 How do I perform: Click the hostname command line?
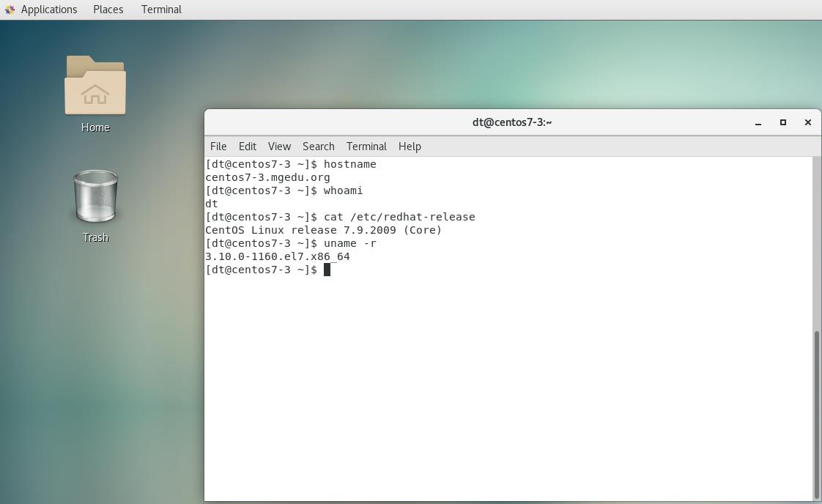(291, 164)
